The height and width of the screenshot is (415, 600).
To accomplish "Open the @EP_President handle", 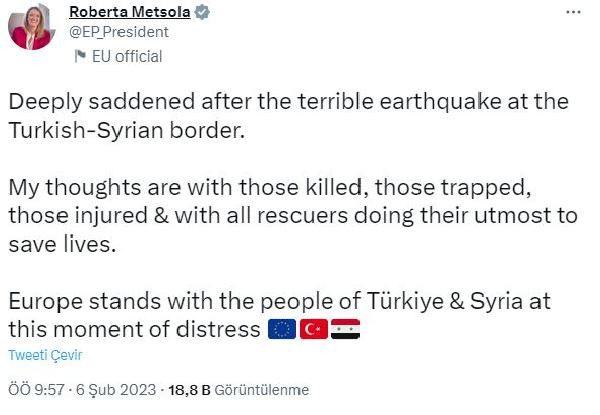I will (118, 32).
